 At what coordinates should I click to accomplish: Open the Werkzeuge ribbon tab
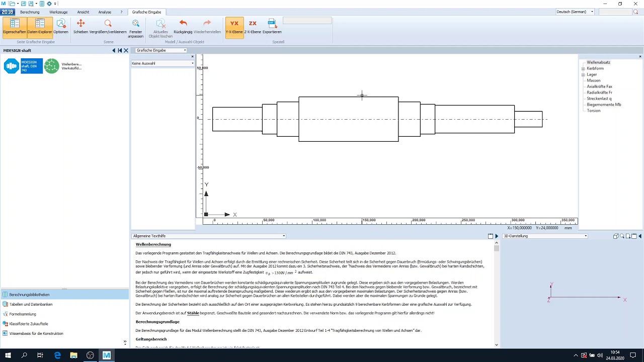[58, 12]
